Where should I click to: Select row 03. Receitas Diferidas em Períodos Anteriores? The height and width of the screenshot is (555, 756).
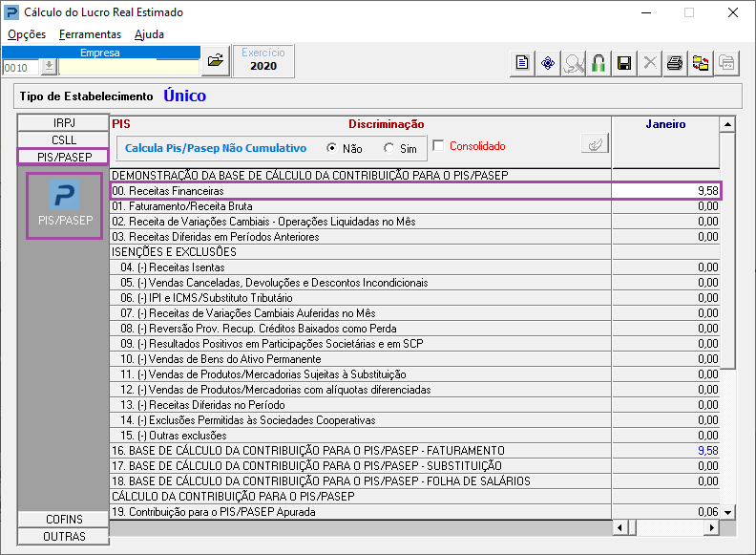click(x=361, y=237)
